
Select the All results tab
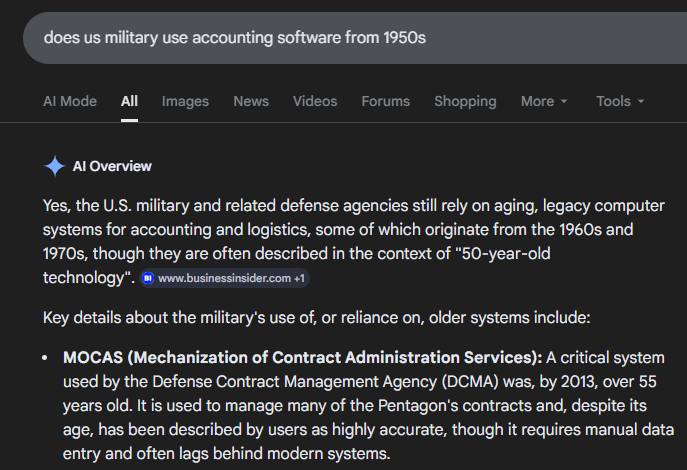129,101
